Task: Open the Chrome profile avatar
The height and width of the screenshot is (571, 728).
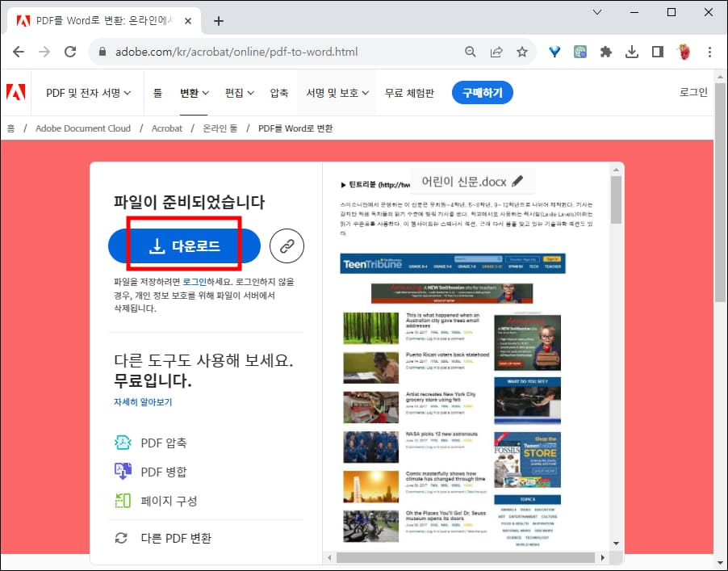Action: click(x=683, y=50)
